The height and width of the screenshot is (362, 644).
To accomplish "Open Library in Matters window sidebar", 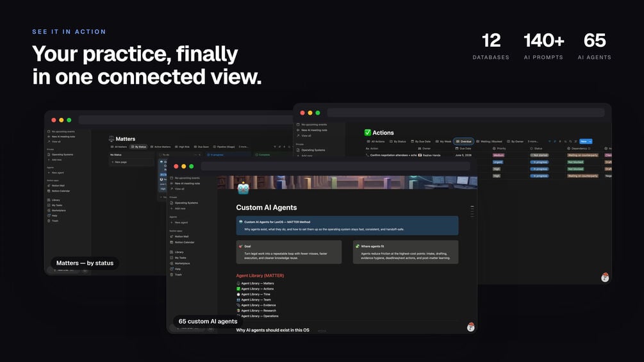I will [54, 200].
